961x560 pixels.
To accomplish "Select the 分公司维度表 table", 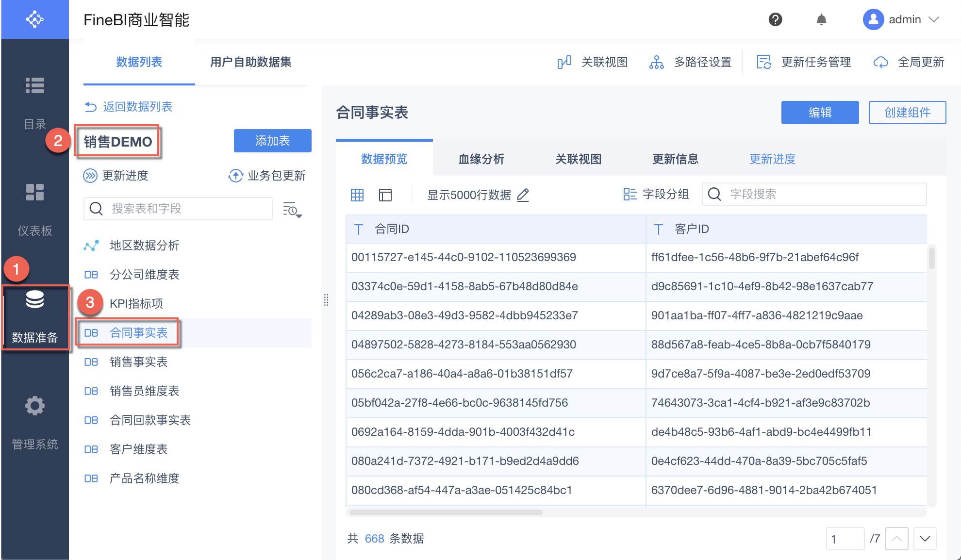I will (197, 275).
